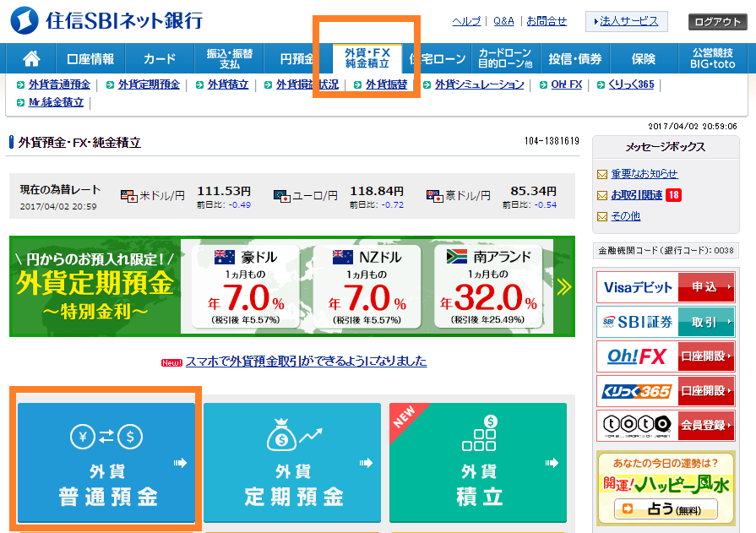Open お取引関連 message link

tap(637, 195)
